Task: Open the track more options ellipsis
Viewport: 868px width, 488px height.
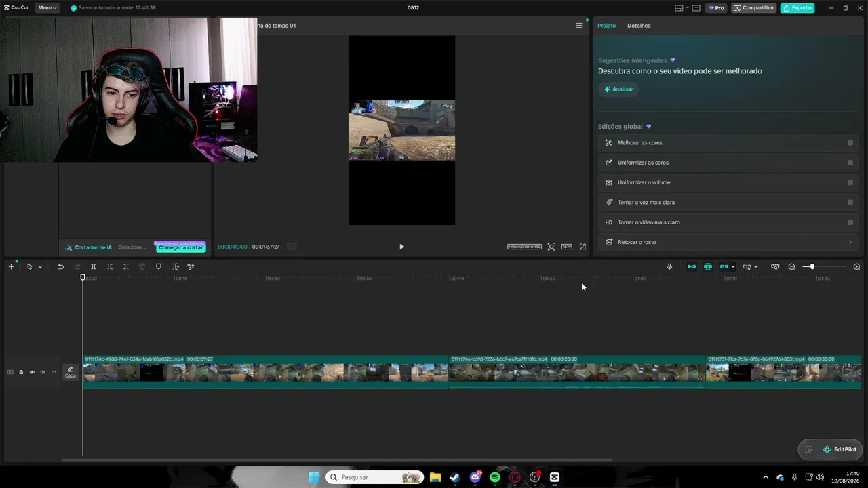Action: point(54,372)
